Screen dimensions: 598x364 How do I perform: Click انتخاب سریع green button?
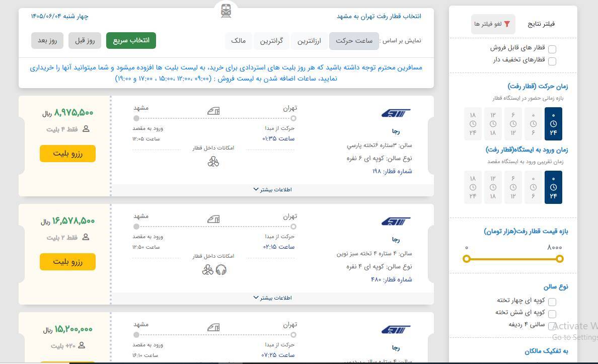coord(131,40)
